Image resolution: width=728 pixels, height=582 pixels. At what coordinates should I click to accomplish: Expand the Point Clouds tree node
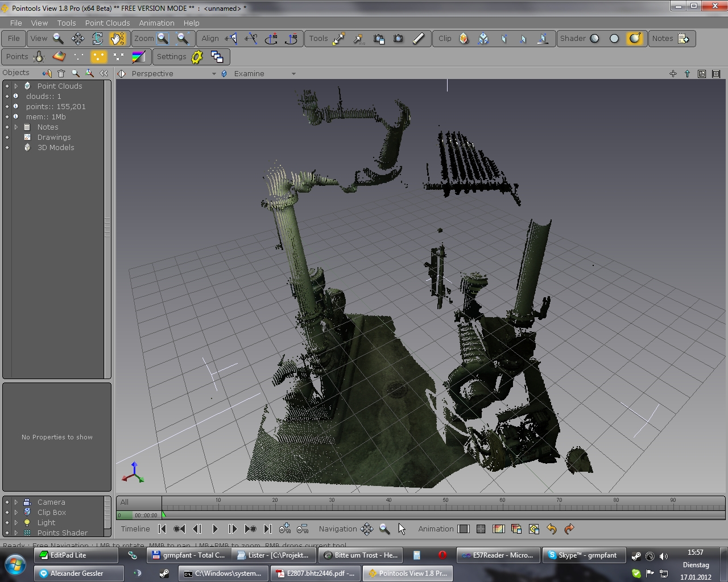pyautogui.click(x=16, y=86)
